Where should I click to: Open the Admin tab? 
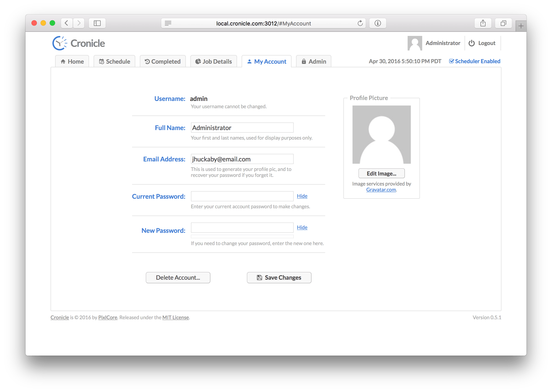coord(314,62)
